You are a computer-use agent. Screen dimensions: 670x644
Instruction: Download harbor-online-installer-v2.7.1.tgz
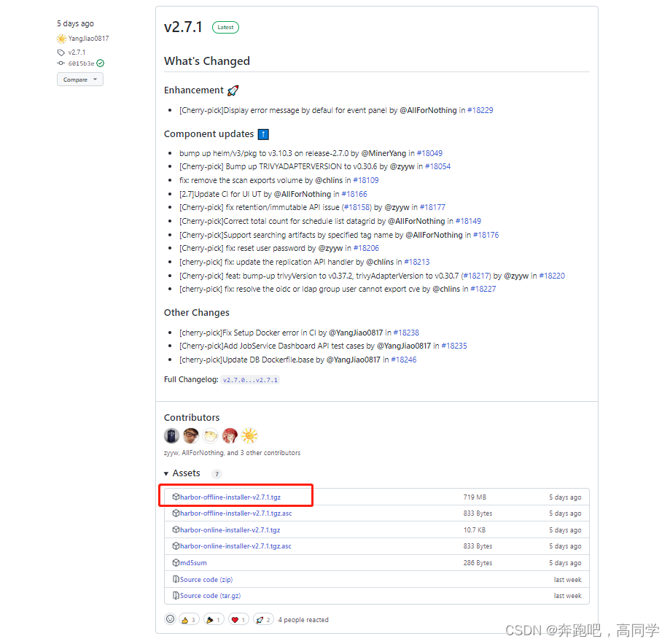coord(230,530)
